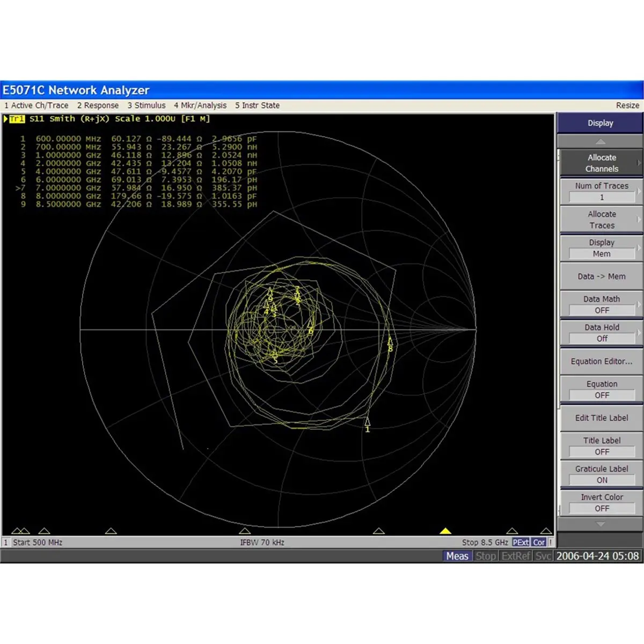Click the Display softkey header

[x=600, y=123]
